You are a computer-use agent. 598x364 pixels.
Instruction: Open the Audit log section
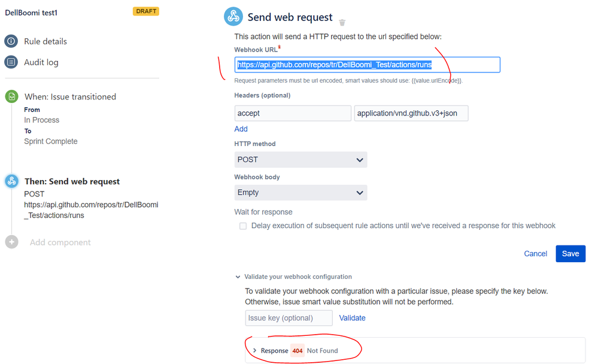(x=41, y=62)
